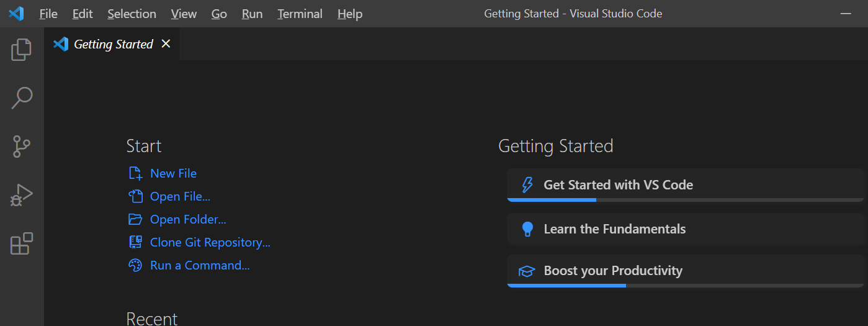Open the Explorer view in activity bar
The image size is (868, 326).
pyautogui.click(x=22, y=49)
